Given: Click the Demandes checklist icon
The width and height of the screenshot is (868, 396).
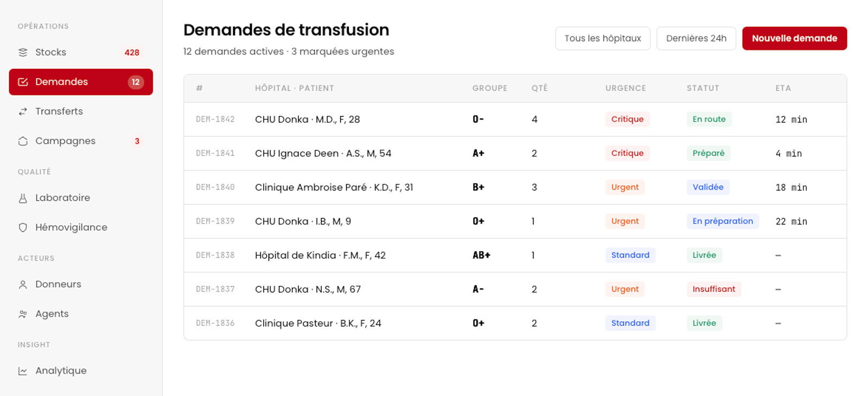Looking at the screenshot, I should coord(23,82).
